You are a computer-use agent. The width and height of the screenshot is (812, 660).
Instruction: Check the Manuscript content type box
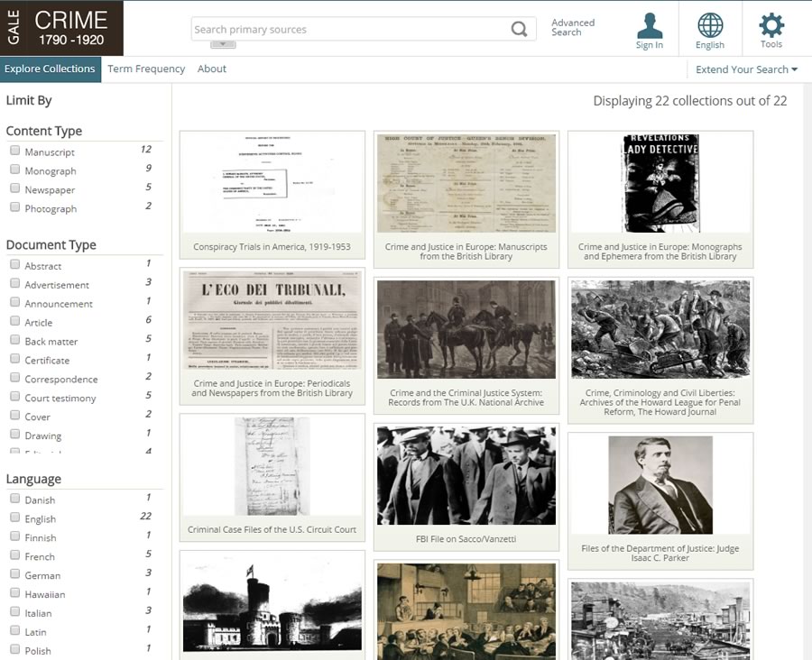point(15,150)
